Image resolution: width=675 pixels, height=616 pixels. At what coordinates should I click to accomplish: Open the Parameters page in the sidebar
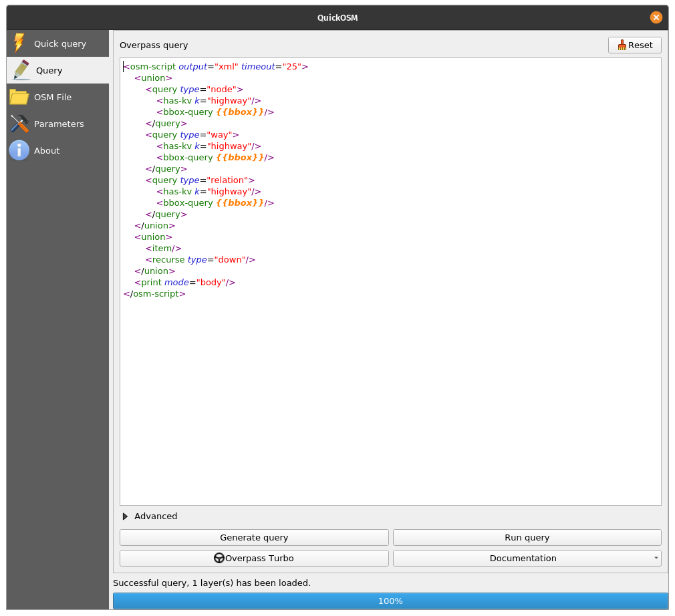click(x=59, y=123)
